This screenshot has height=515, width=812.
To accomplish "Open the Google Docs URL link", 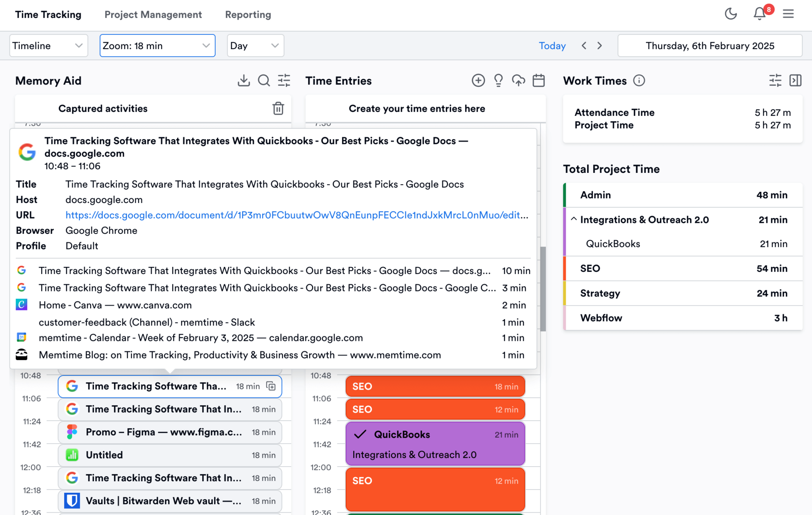I will pyautogui.click(x=297, y=215).
